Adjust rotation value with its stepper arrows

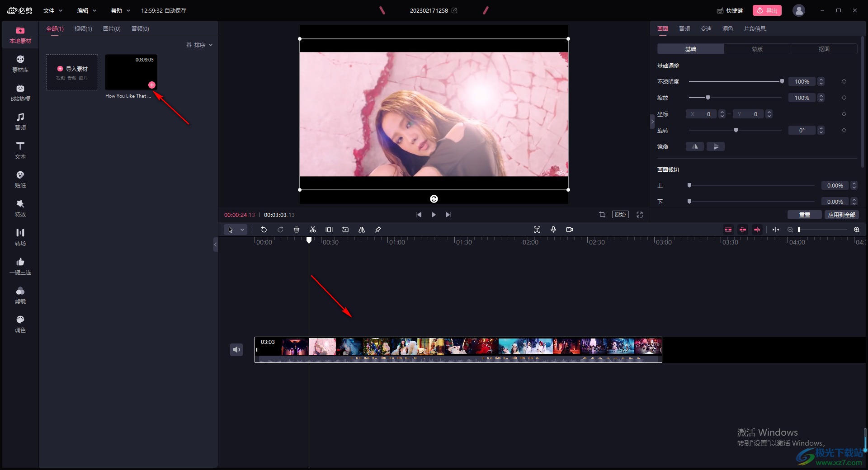[821, 130]
